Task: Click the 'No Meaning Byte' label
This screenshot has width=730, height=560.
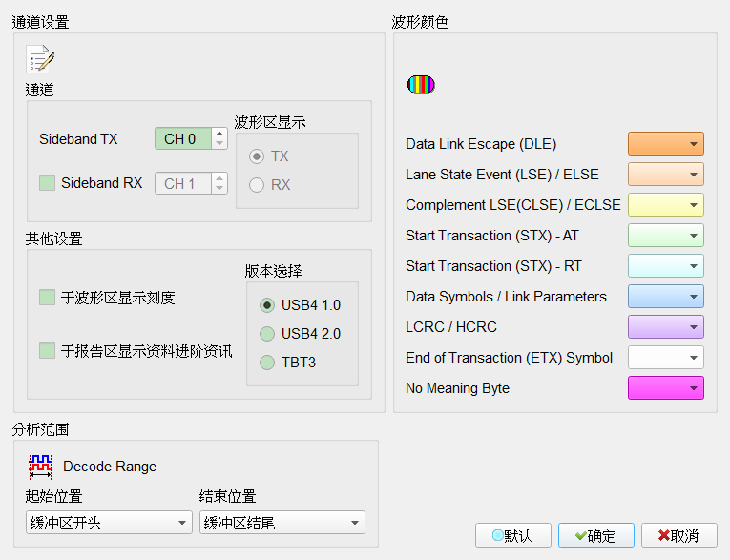Action: tap(457, 388)
